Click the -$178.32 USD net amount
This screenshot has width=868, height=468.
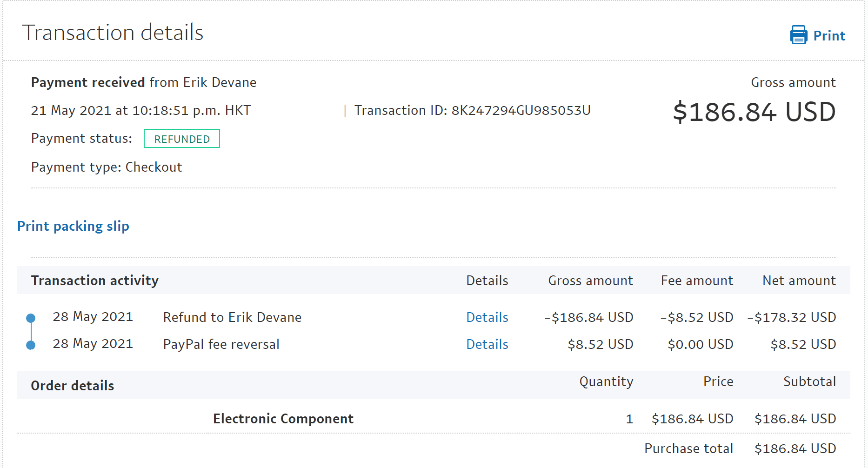(x=791, y=317)
